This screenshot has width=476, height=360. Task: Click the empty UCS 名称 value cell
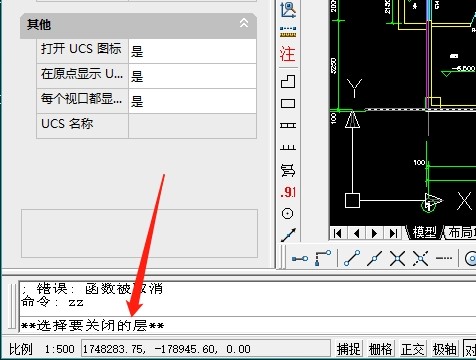coord(192,126)
